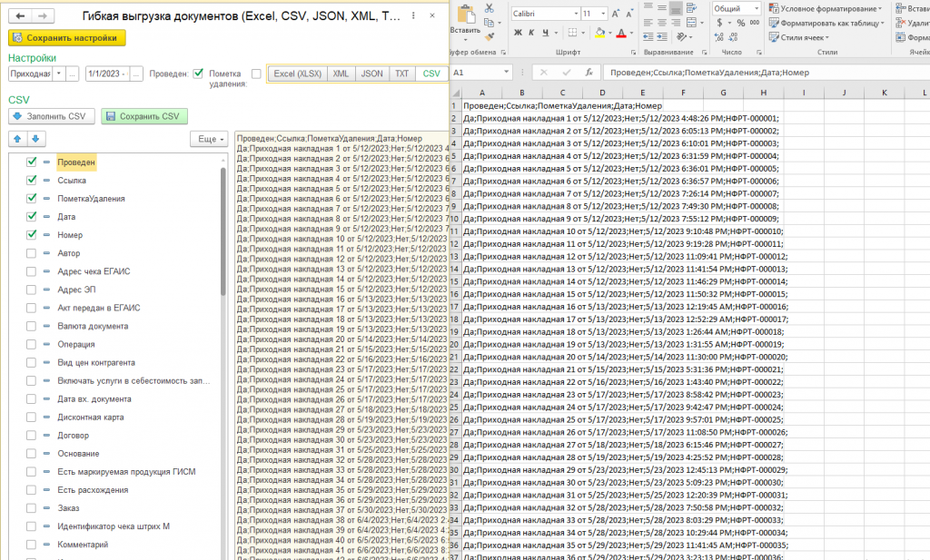Open the three-dot menu in the 1C title

(413, 16)
